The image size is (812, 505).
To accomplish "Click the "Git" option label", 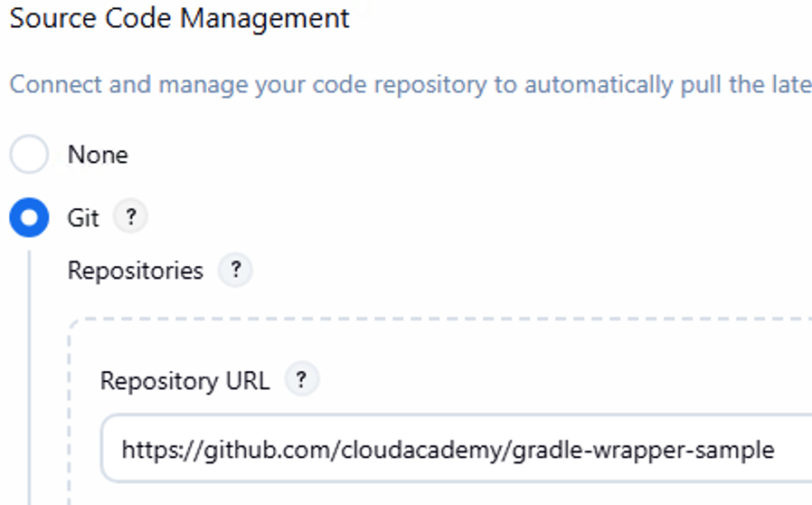I will point(83,218).
